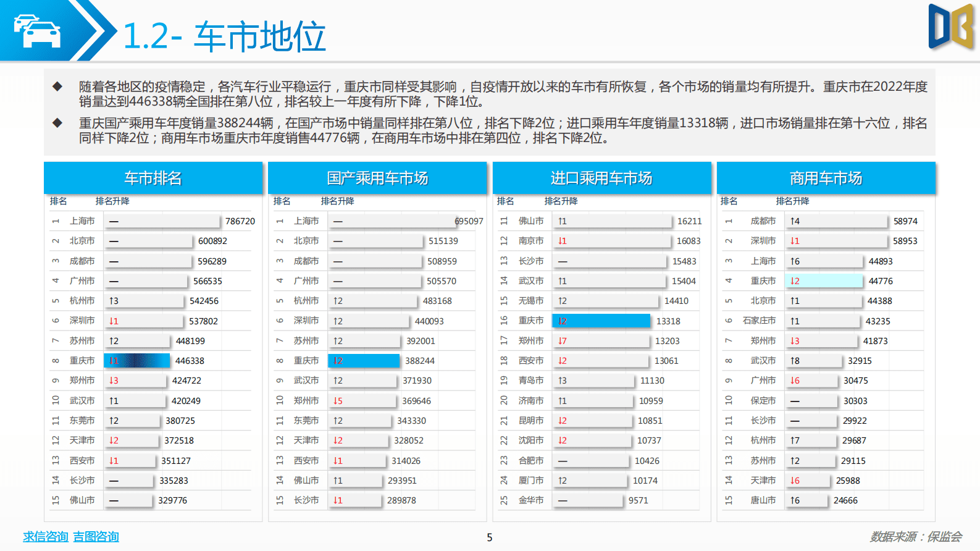Click the ↓5 rank change in 国产乘用车市场

pyautogui.click(x=338, y=401)
